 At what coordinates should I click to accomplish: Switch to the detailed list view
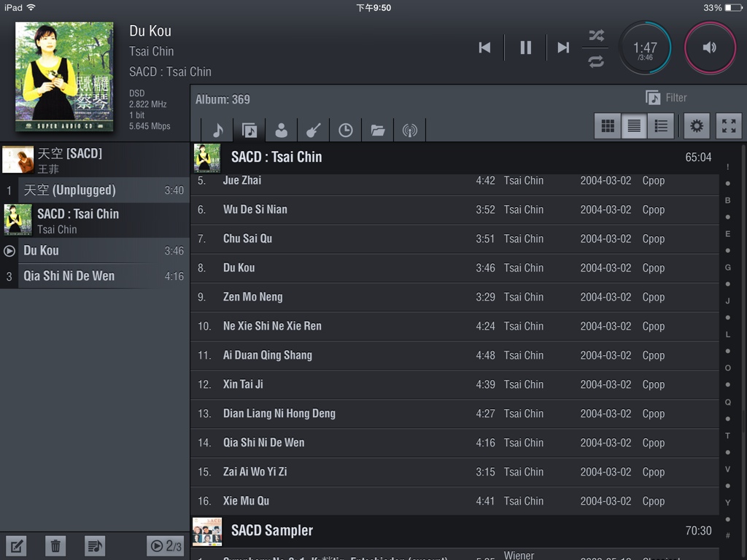tap(660, 126)
